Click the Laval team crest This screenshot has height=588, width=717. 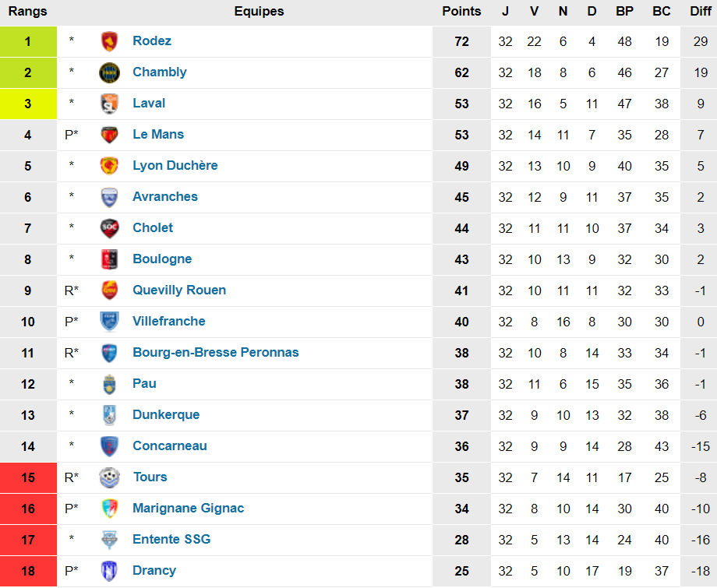[110, 104]
